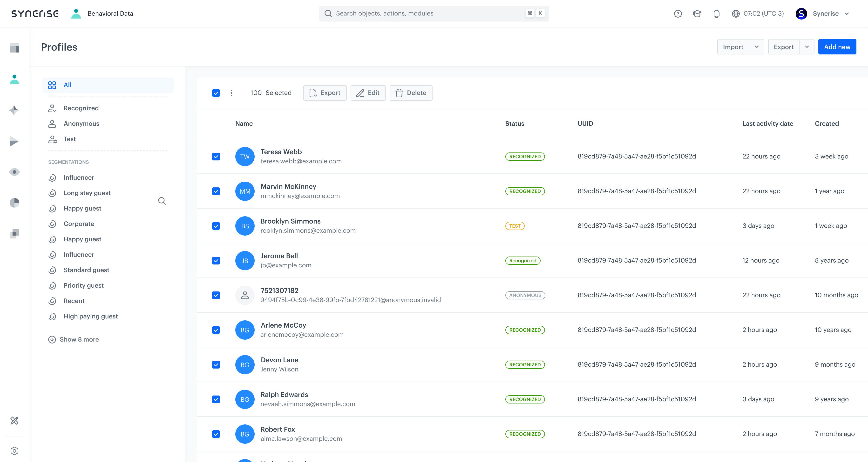Uncheck the Teresa Webb row checkbox

[216, 156]
